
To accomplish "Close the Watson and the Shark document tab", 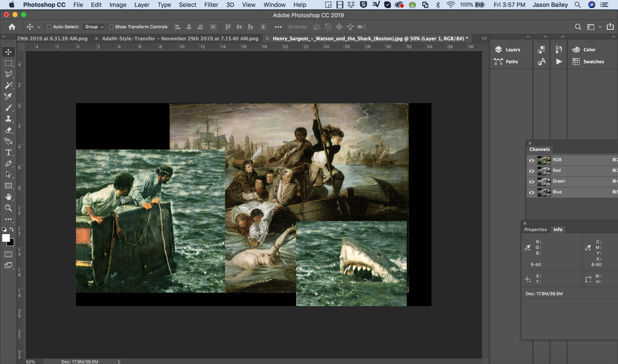I will (267, 39).
